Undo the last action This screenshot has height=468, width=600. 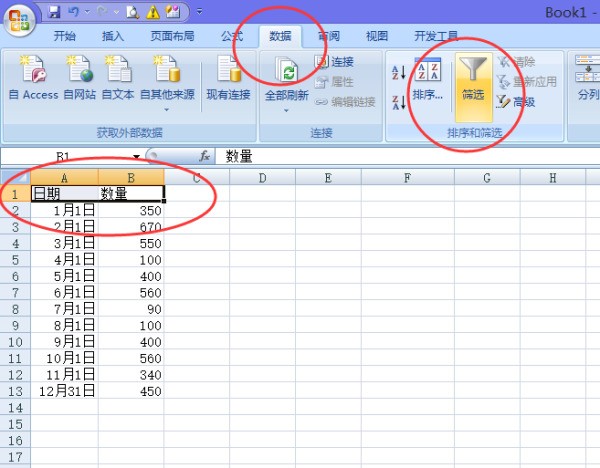[73, 12]
